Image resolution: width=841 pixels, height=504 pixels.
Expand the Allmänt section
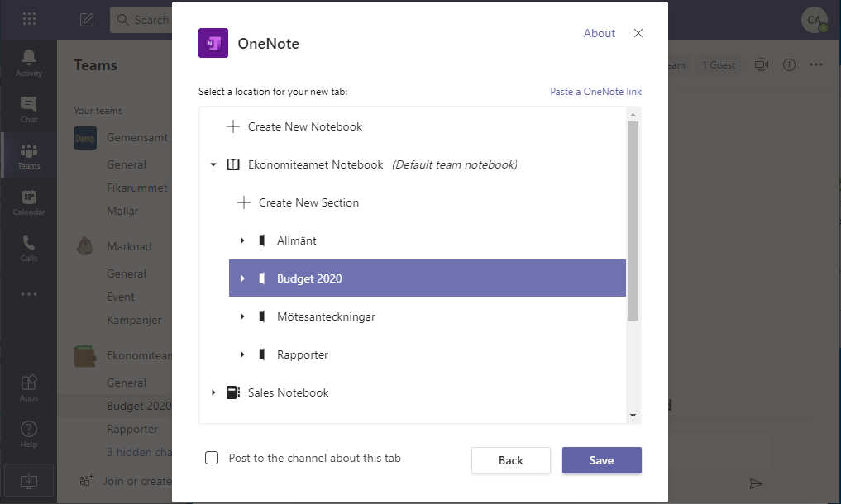coord(242,240)
